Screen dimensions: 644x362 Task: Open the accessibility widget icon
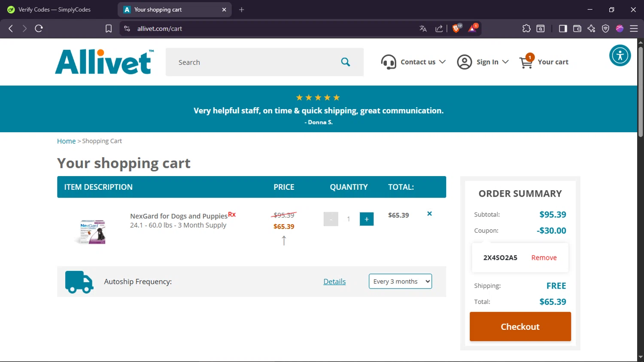620,55
